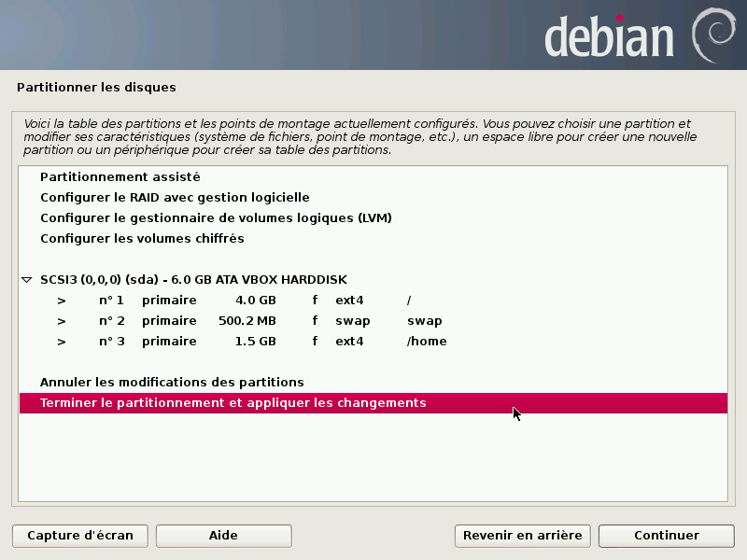Open the Aide help button
Viewport: 747px width, 560px height.
tap(223, 536)
